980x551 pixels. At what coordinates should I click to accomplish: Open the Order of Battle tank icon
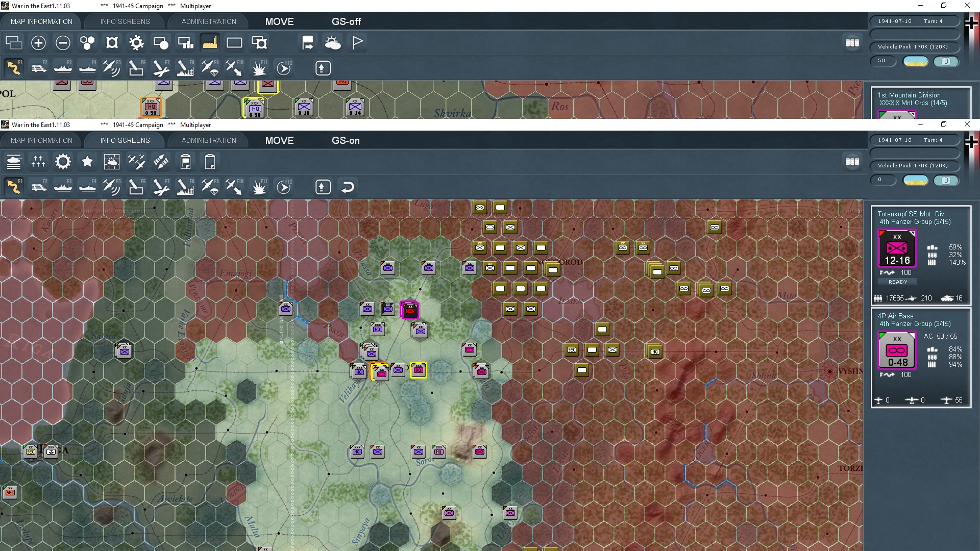pyautogui.click(x=14, y=162)
